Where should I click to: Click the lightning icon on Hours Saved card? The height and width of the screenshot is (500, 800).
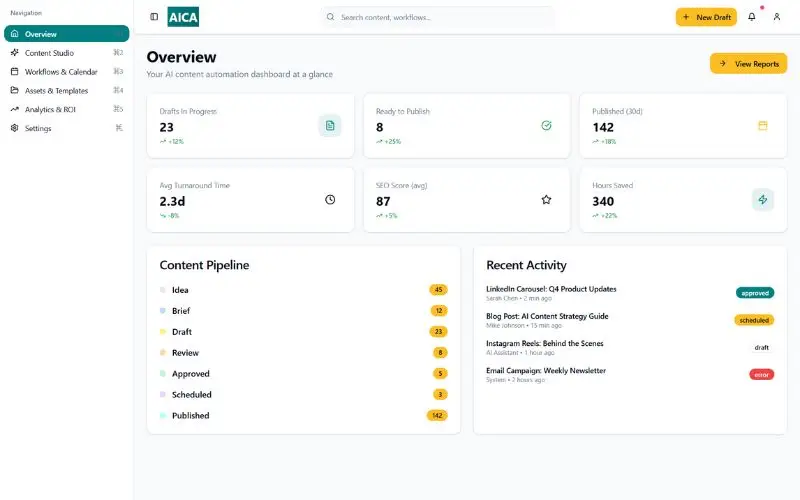(x=763, y=199)
